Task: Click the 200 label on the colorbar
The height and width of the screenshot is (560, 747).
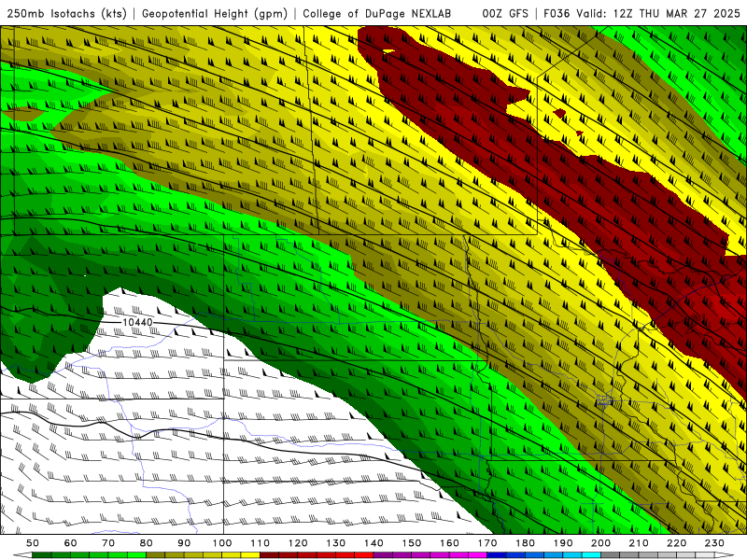Action: pos(600,543)
